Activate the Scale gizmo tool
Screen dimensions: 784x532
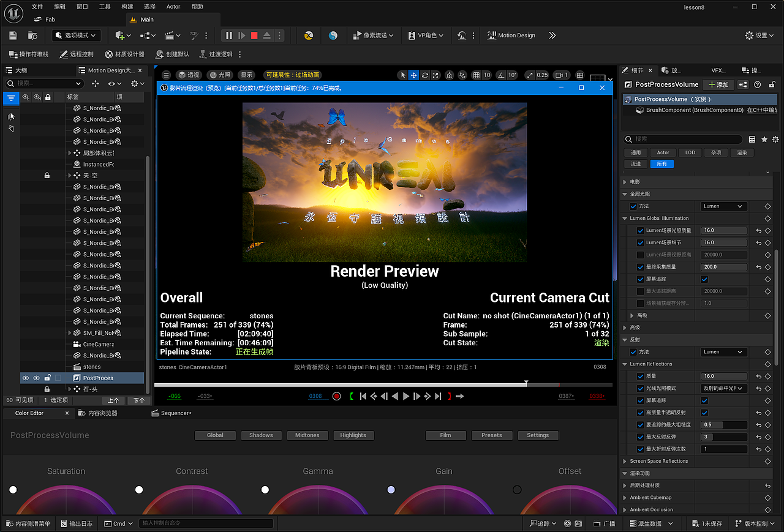(435, 75)
